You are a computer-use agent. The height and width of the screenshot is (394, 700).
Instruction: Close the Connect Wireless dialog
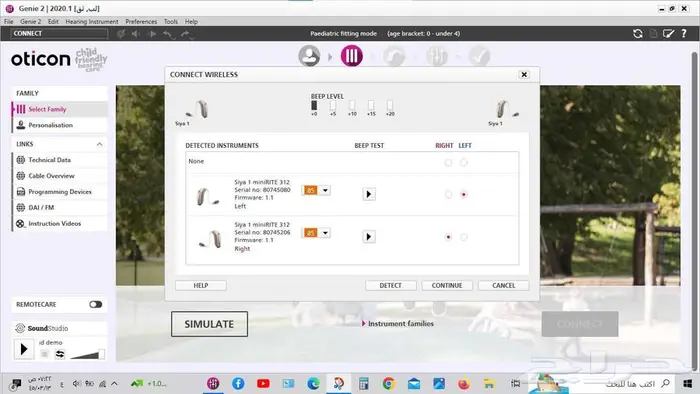(524, 75)
